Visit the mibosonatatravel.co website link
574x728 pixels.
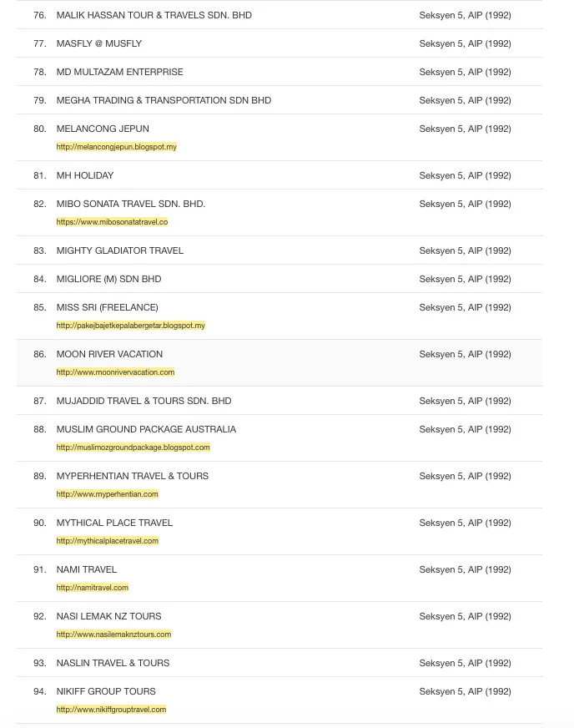[x=112, y=222]
